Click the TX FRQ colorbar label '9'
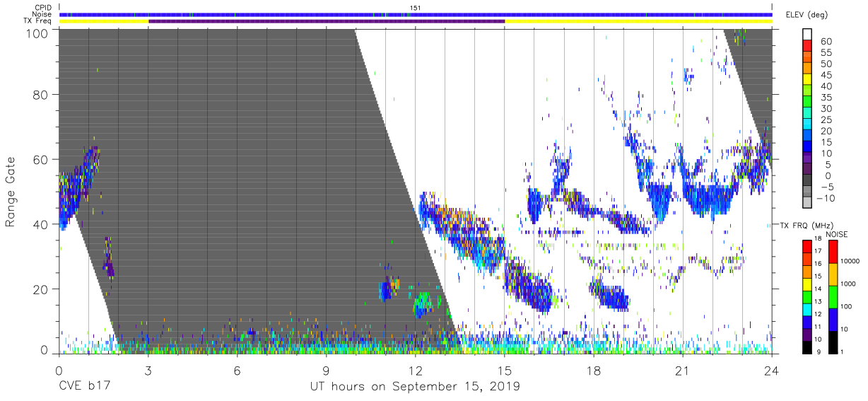This screenshot has height=401, width=868. click(x=818, y=353)
